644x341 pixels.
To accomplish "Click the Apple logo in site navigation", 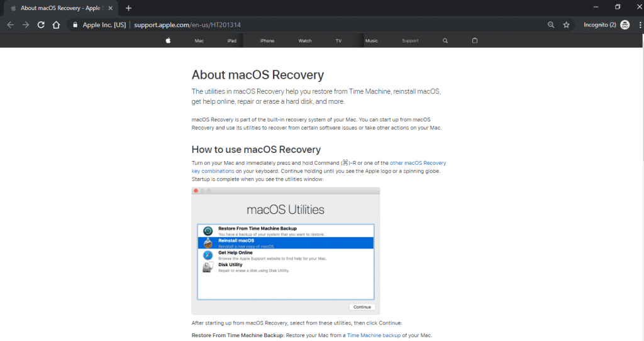I will (x=168, y=41).
